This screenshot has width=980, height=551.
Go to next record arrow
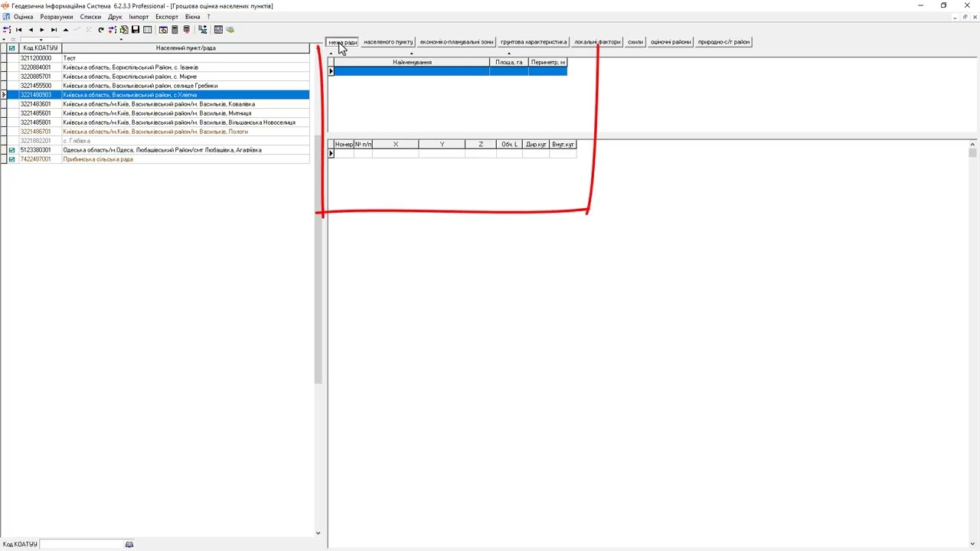[42, 30]
